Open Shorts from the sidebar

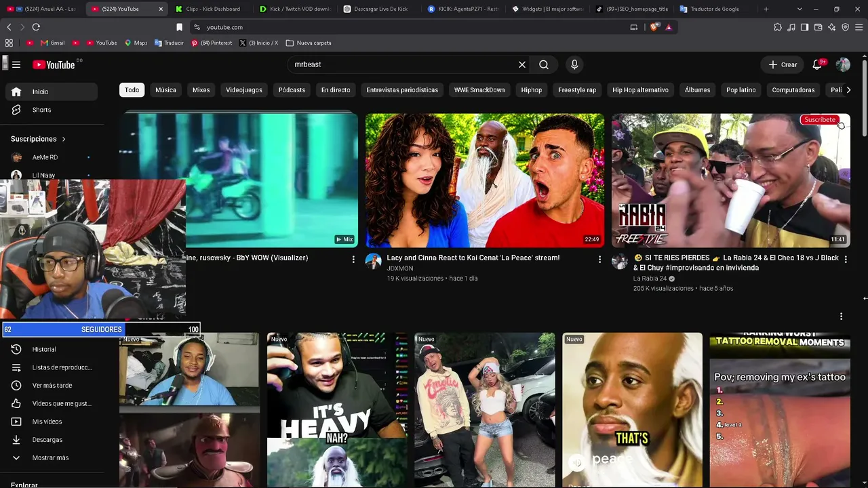52,110
